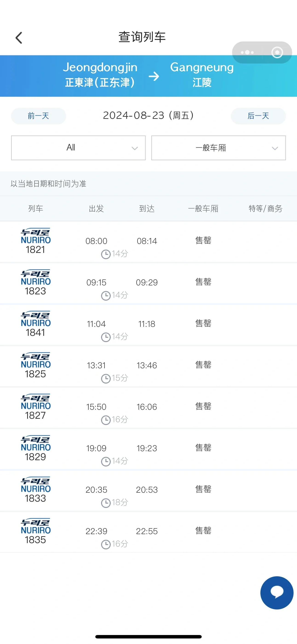Tap the mini-program close circle icon

[277, 53]
